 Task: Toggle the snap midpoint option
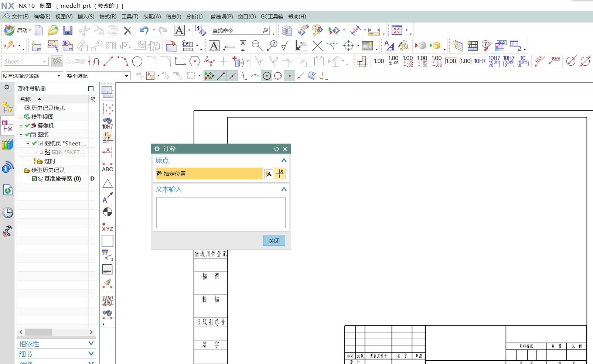point(232,76)
